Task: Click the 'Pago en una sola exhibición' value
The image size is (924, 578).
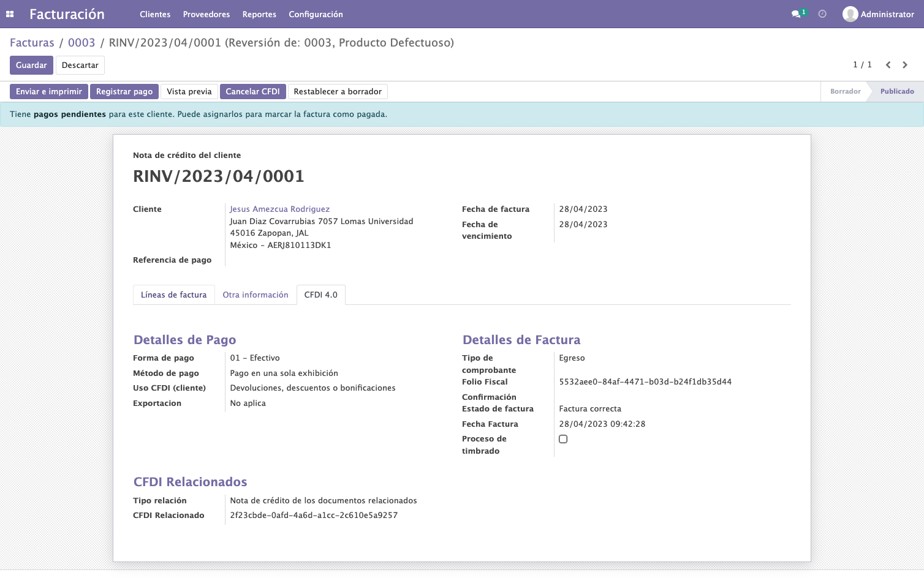Action: tap(284, 373)
